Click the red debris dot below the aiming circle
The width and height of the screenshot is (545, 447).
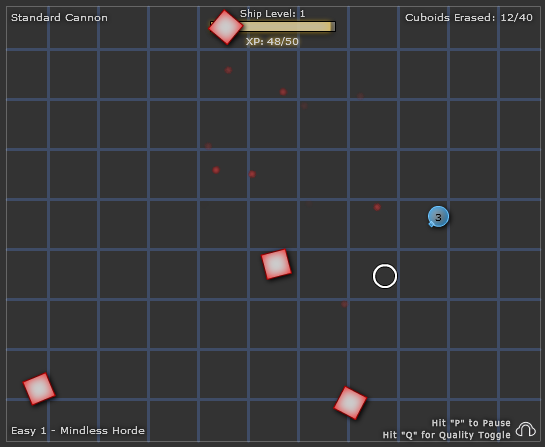pos(344,304)
